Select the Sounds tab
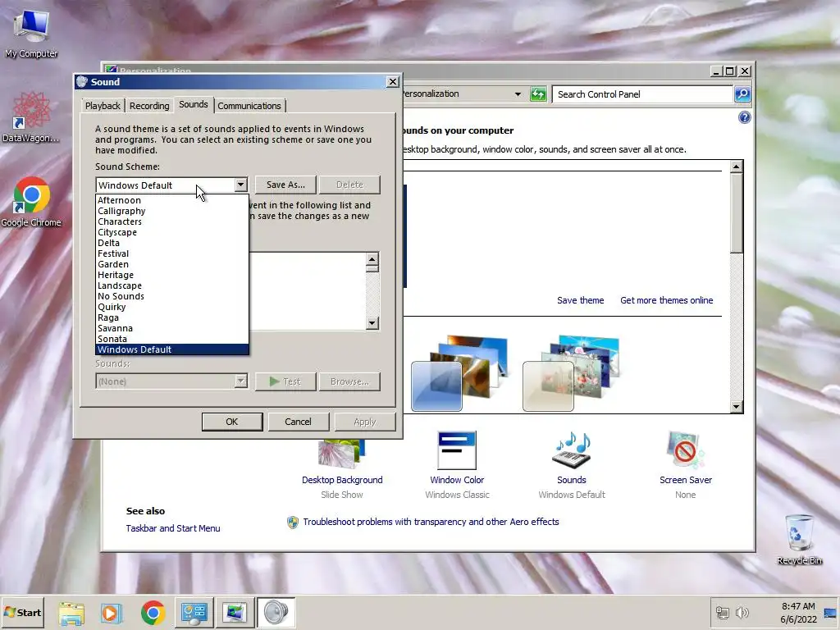 click(194, 104)
